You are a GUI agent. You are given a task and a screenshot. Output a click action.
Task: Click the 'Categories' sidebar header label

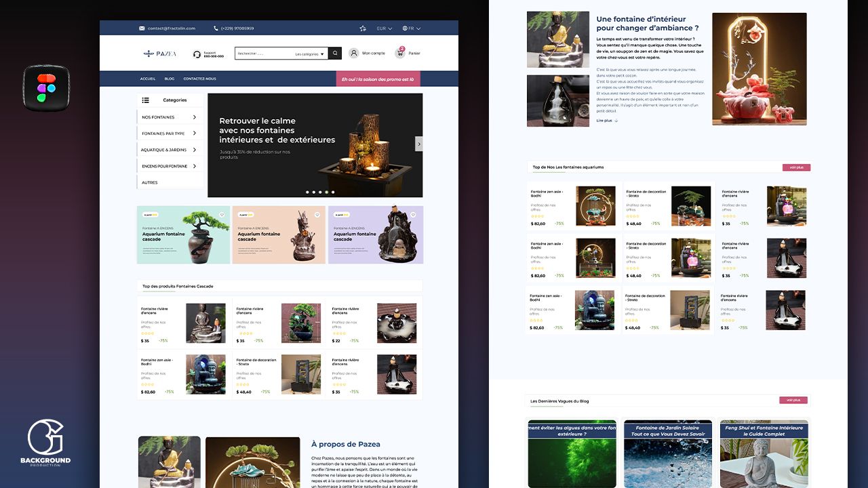coord(175,100)
